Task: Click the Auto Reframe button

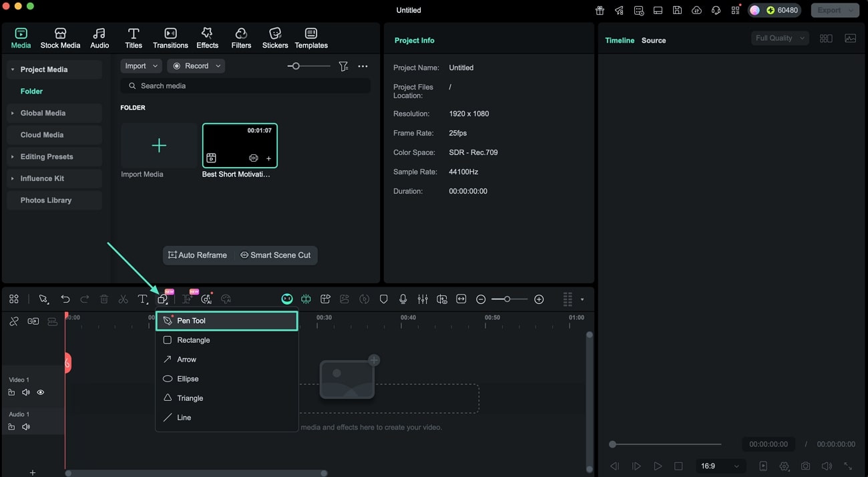Action: coord(198,255)
